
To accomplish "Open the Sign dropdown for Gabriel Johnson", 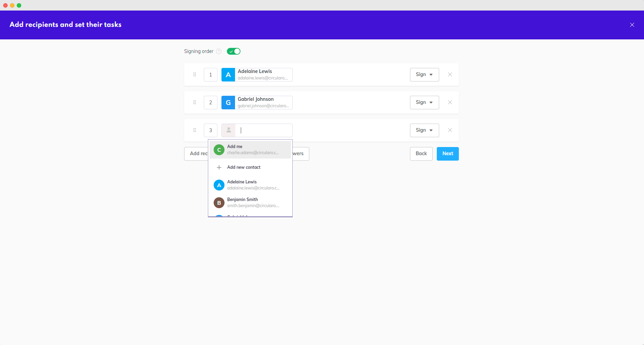I will [424, 103].
